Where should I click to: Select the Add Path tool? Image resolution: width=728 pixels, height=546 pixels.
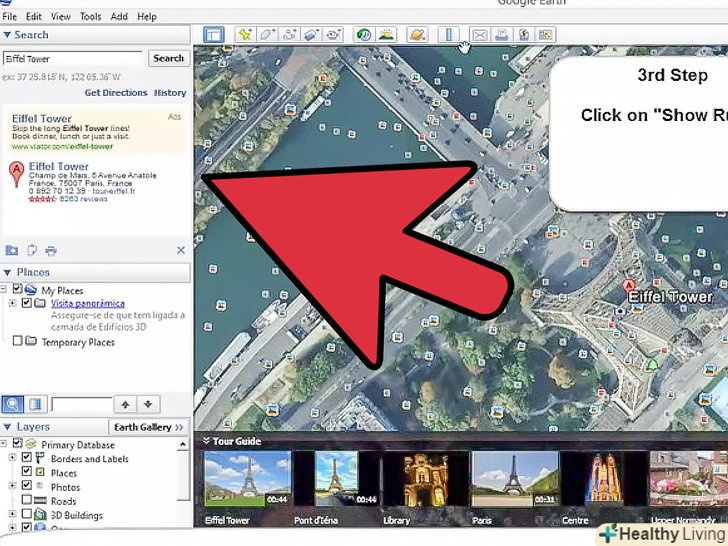(x=289, y=35)
